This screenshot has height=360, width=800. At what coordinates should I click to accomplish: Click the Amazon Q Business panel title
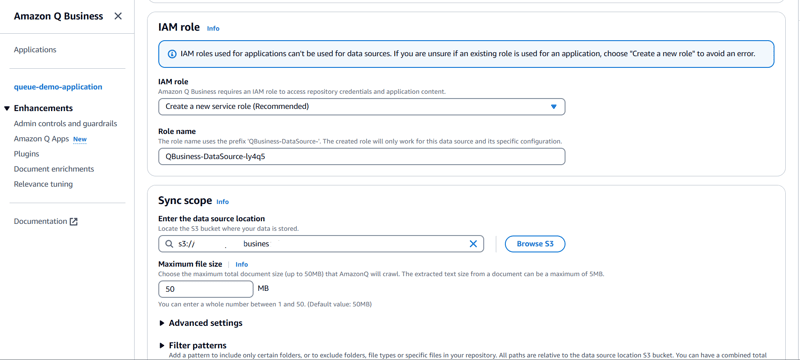pos(58,16)
